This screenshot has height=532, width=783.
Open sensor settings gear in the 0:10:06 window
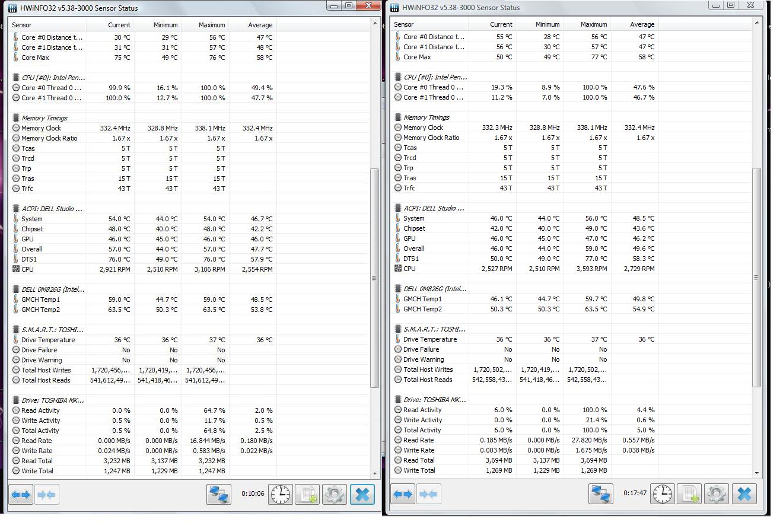click(335, 494)
